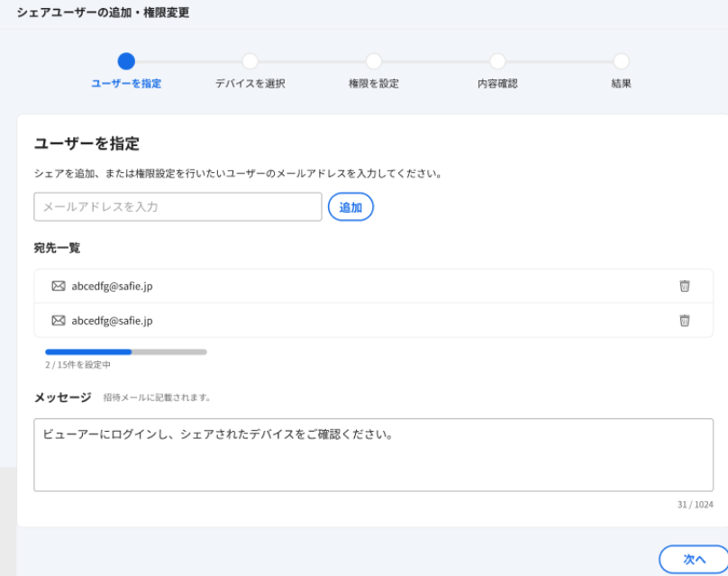Delete the first abcedfg@safie.jp recipient

coord(685,286)
